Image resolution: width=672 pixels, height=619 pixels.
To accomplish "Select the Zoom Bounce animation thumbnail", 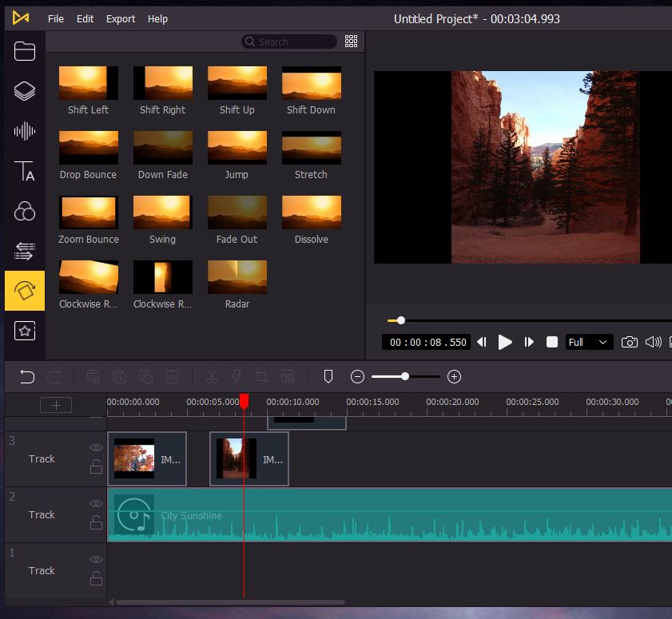I will [89, 212].
